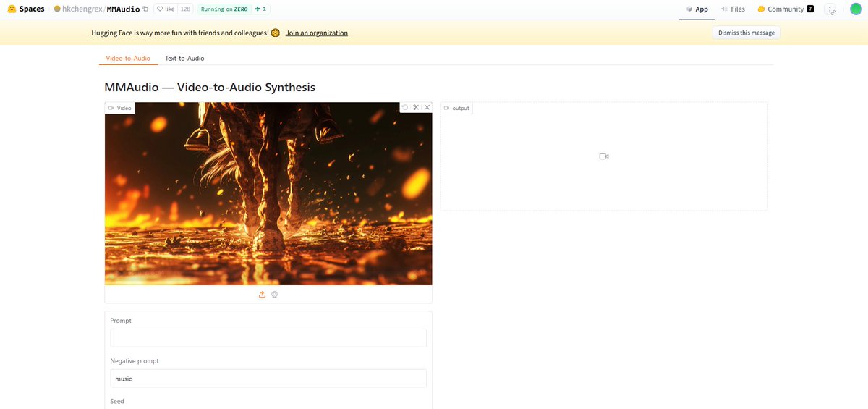Open the Community tab

786,9
